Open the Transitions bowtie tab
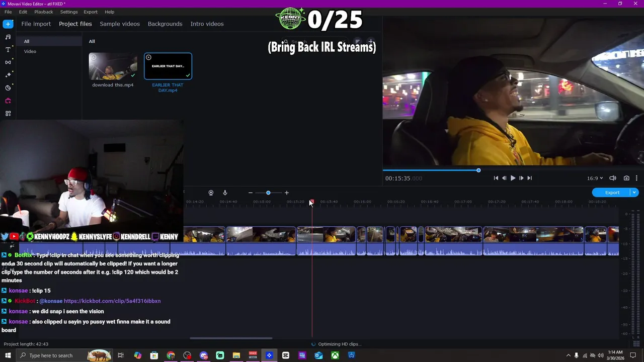 8,62
